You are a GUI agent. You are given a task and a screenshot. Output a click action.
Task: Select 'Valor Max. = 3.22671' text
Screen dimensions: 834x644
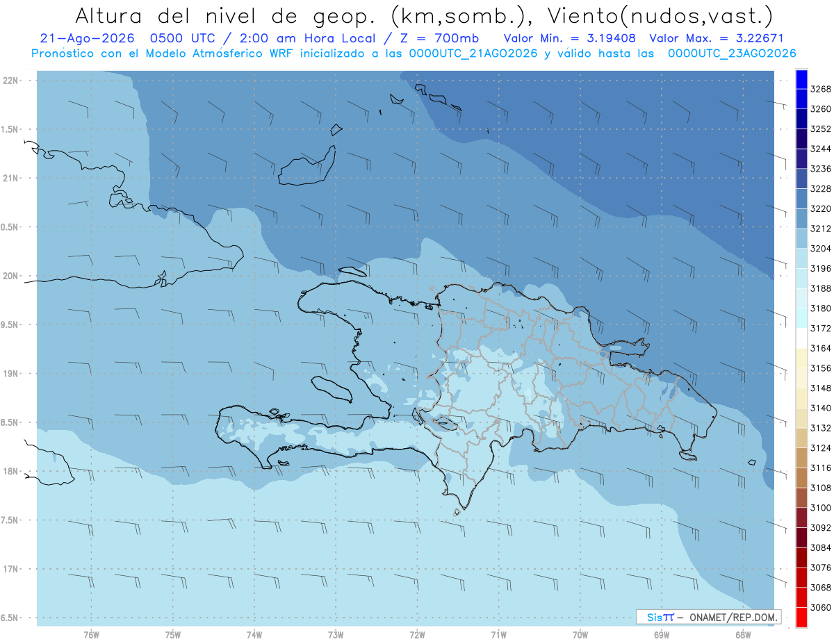[716, 38]
